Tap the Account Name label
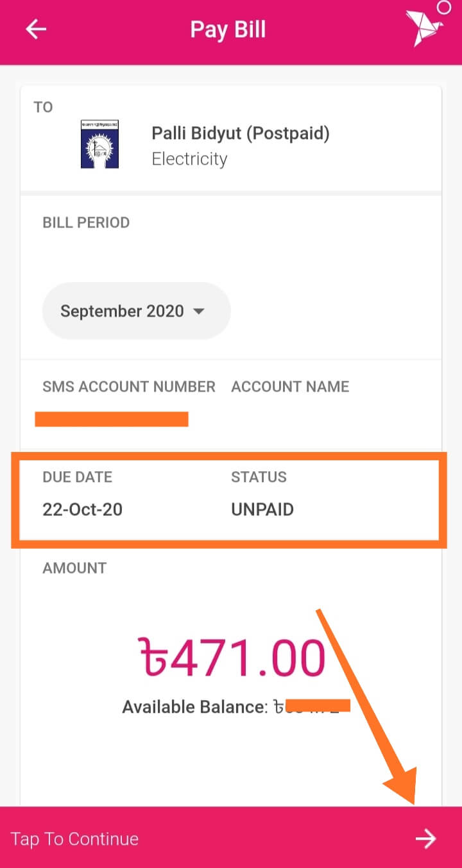The height and width of the screenshot is (868, 462). click(290, 387)
